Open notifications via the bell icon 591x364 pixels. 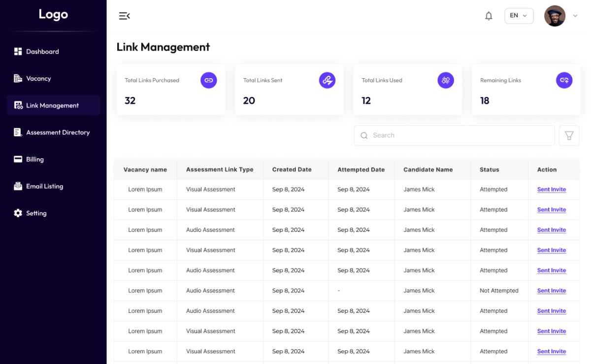click(x=489, y=16)
